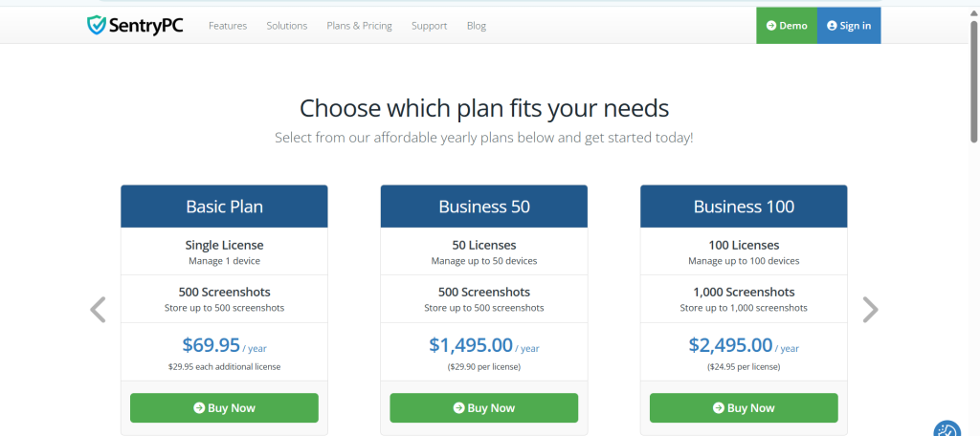The image size is (980, 436).
Task: Select the Business 50 header
Action: (x=484, y=206)
